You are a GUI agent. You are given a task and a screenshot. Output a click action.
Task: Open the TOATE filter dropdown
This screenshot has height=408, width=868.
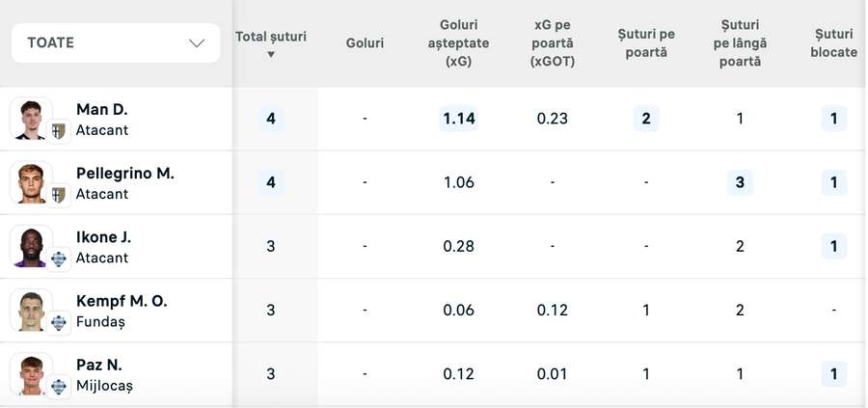116,43
